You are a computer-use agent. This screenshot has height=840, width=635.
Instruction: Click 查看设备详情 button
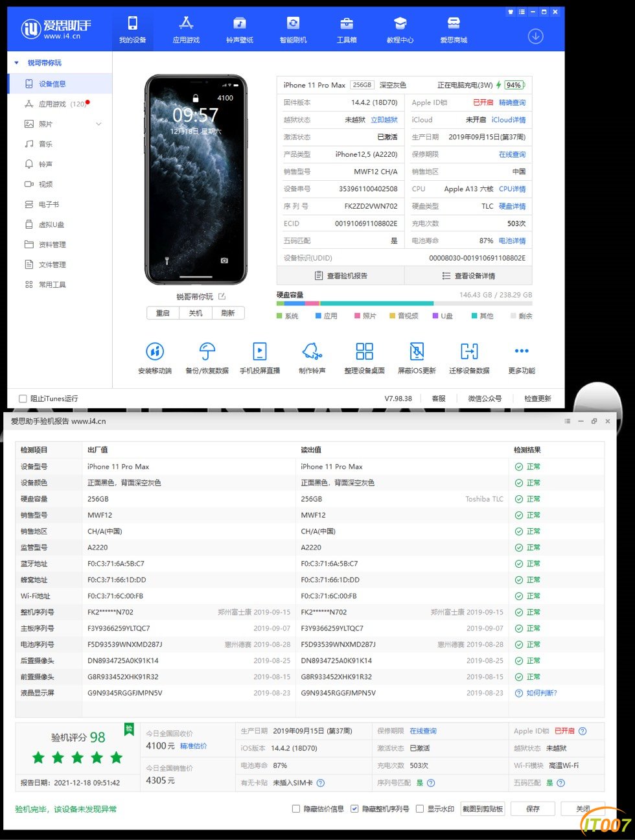[x=468, y=275]
